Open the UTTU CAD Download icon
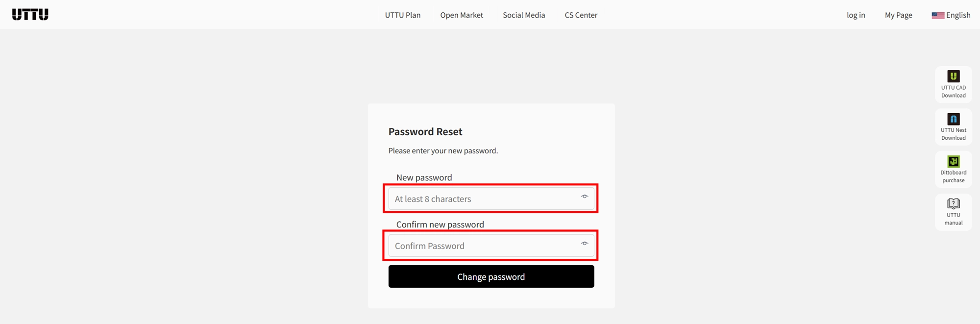 coord(954,76)
